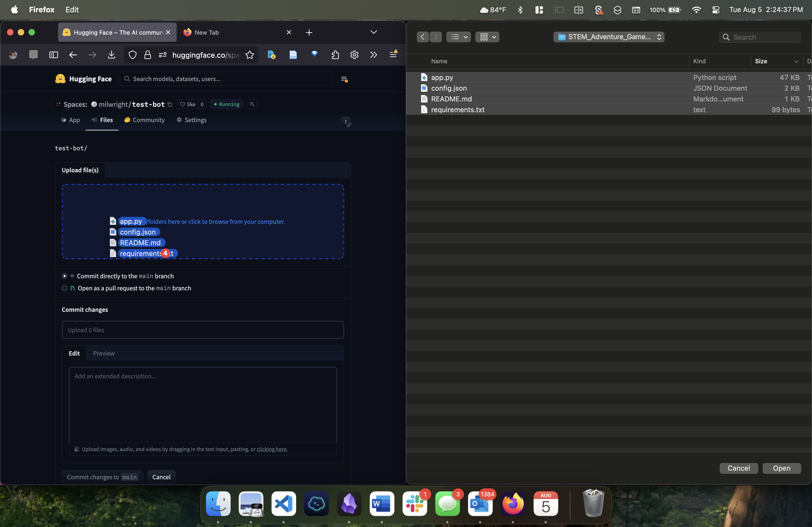Bookmark page with the star icon

pos(250,55)
